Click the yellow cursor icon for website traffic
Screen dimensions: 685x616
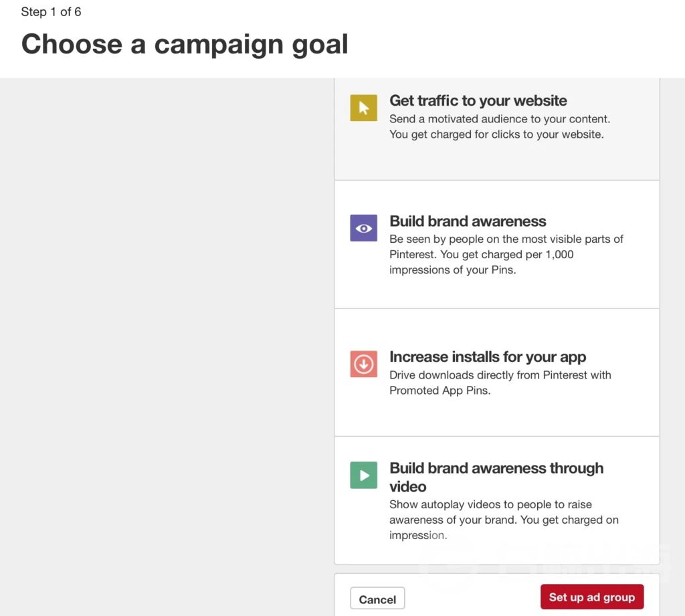coord(363,108)
